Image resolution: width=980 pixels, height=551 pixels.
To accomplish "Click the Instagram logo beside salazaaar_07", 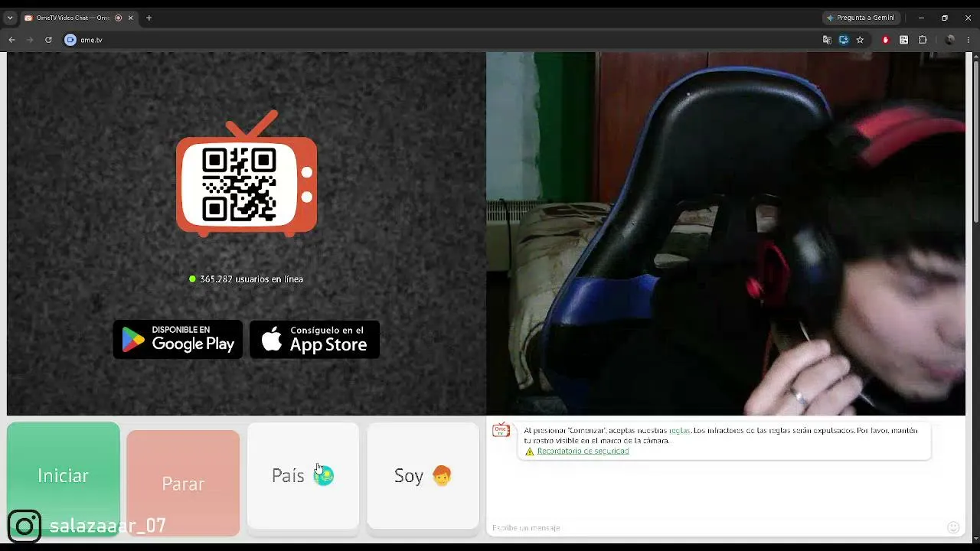I will 24,526.
